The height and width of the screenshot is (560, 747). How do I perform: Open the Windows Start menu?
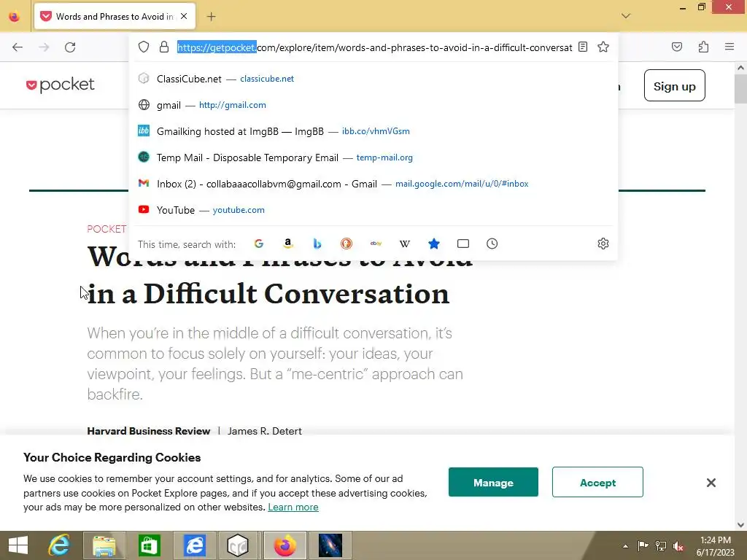[x=18, y=545]
